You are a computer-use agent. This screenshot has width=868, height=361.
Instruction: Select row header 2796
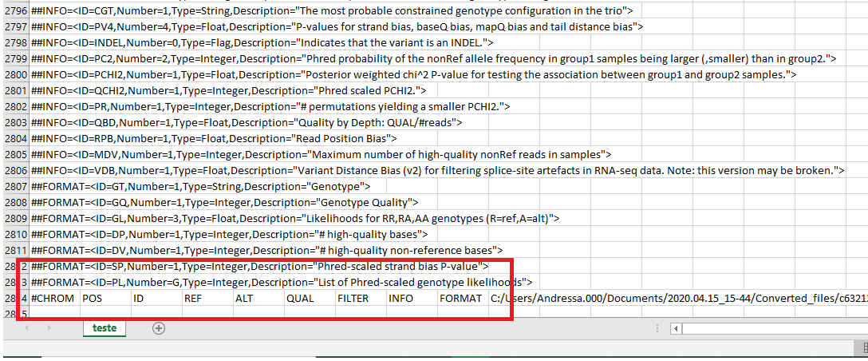pyautogui.click(x=14, y=10)
